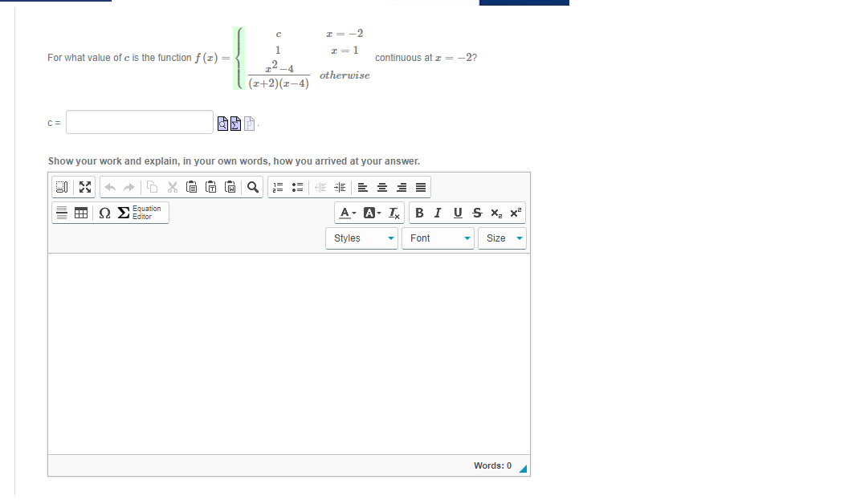This screenshot has width=844, height=504.
Task: Open the Styles dropdown
Action: tap(361, 238)
